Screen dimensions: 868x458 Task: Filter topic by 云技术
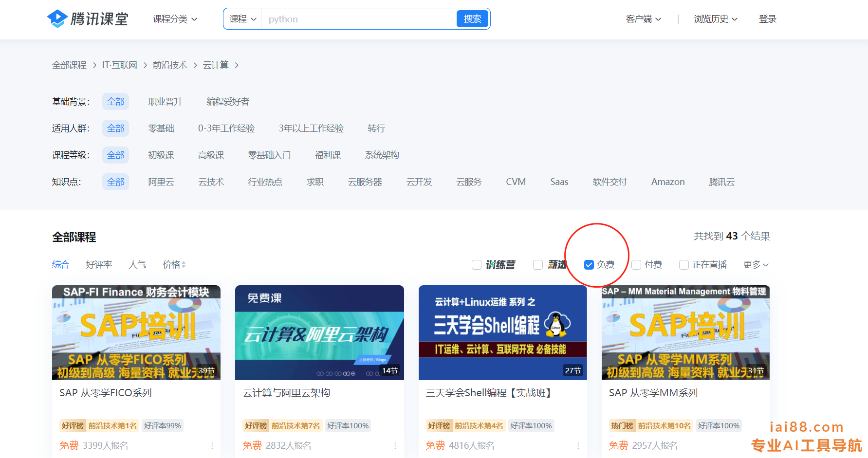point(211,182)
